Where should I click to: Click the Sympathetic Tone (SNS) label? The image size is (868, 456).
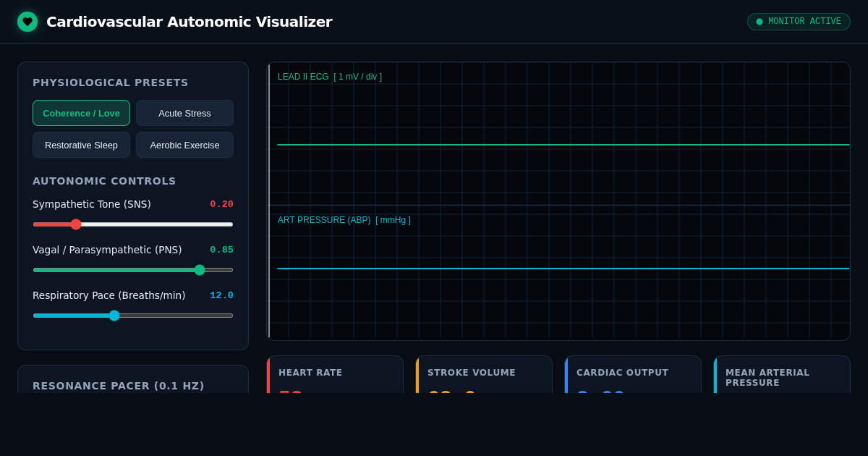coord(92,204)
